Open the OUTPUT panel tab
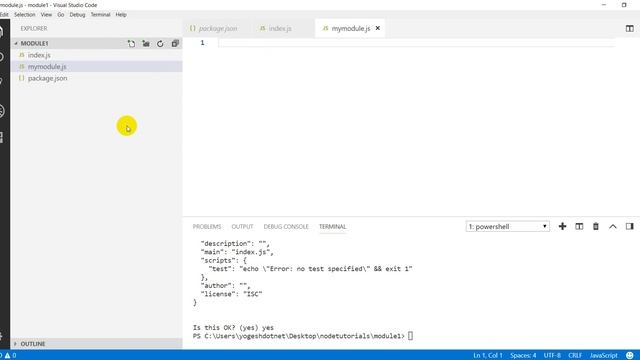Screen dimensions: 640x360 242,227
